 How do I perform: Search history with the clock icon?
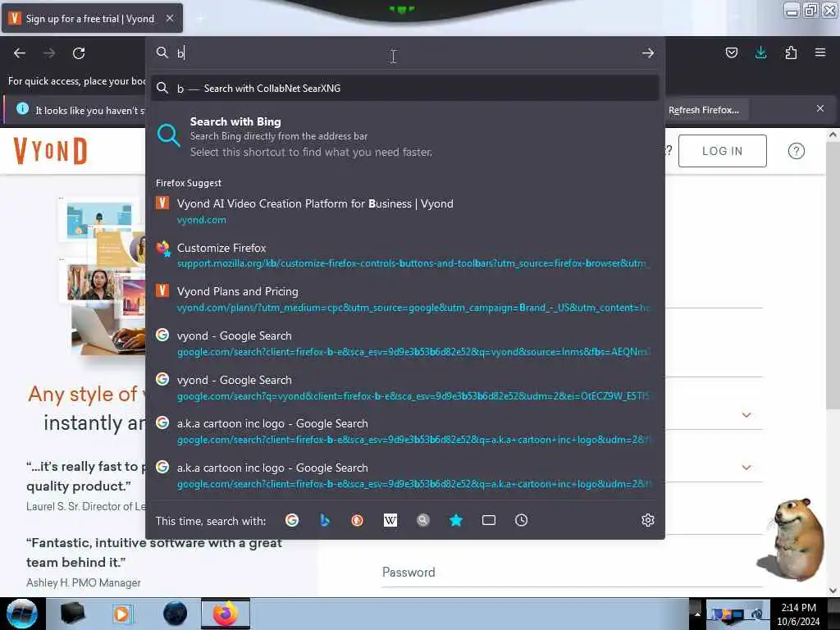[x=521, y=520]
